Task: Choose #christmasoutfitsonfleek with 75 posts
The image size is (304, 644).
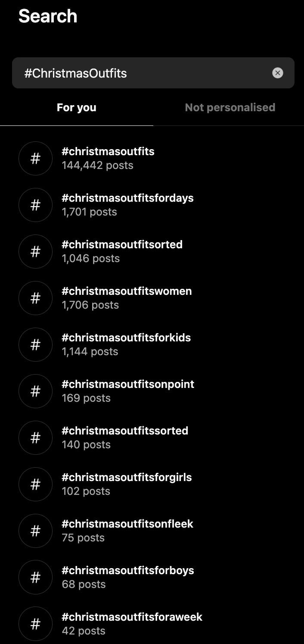Action: 127,524
